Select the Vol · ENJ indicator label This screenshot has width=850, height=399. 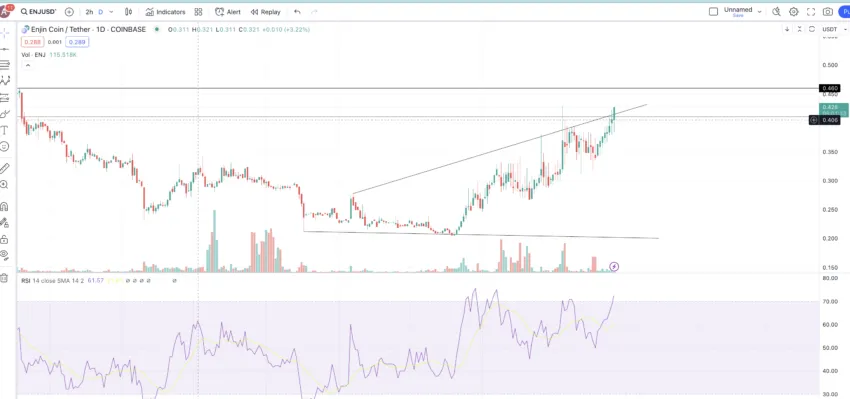(x=34, y=55)
